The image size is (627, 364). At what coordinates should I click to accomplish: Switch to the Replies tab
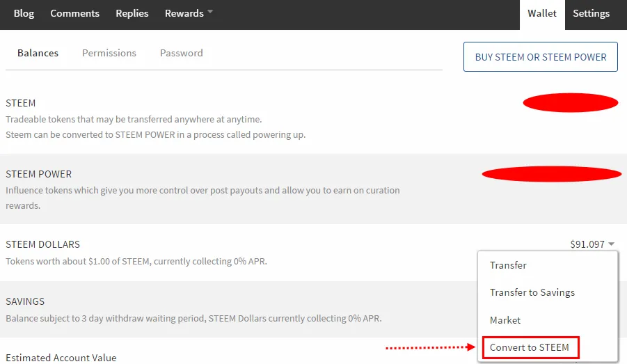pyautogui.click(x=132, y=13)
